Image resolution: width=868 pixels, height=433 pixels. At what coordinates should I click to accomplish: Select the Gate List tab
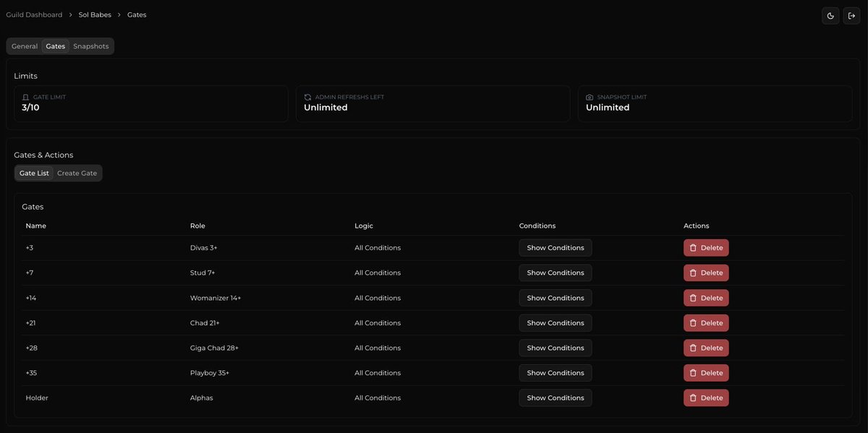pos(34,173)
